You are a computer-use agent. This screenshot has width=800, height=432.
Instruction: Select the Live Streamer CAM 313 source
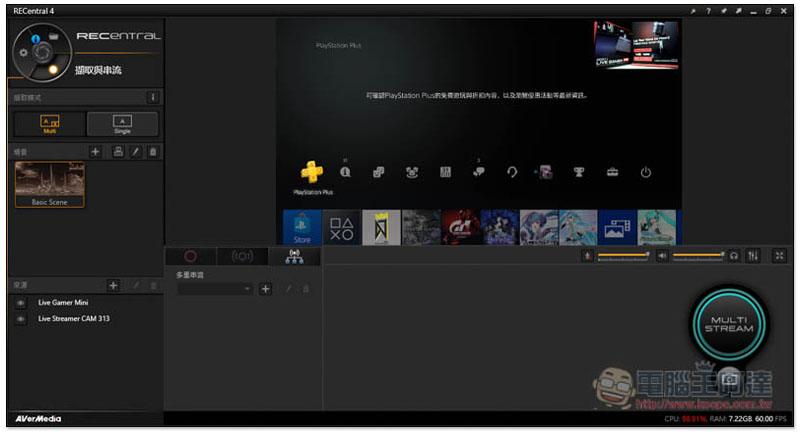click(x=74, y=318)
